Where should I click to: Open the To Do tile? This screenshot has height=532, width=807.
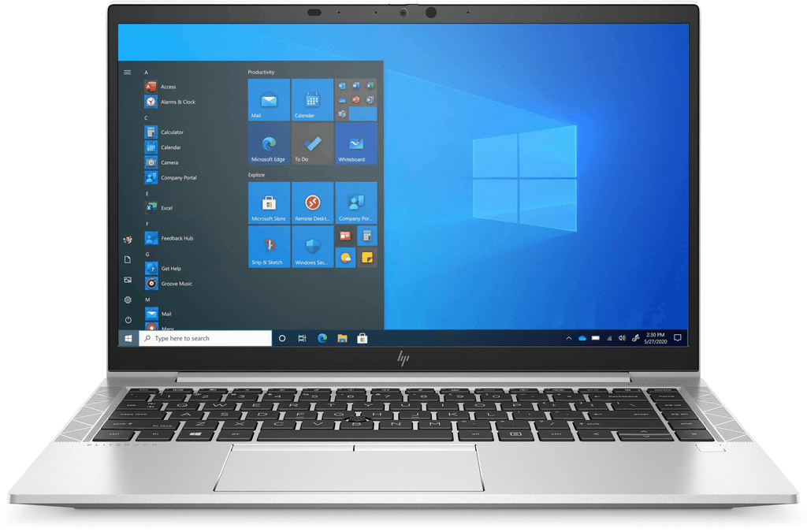point(312,143)
